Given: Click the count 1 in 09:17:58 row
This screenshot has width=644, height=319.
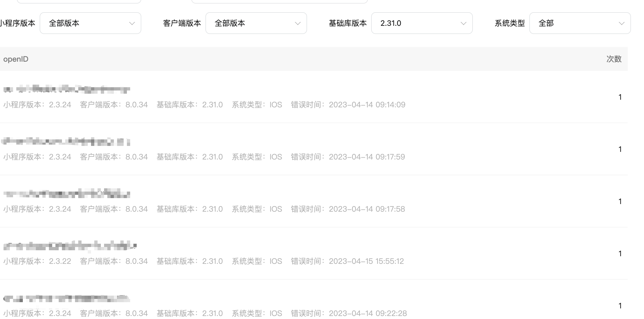Looking at the screenshot, I should point(620,201).
